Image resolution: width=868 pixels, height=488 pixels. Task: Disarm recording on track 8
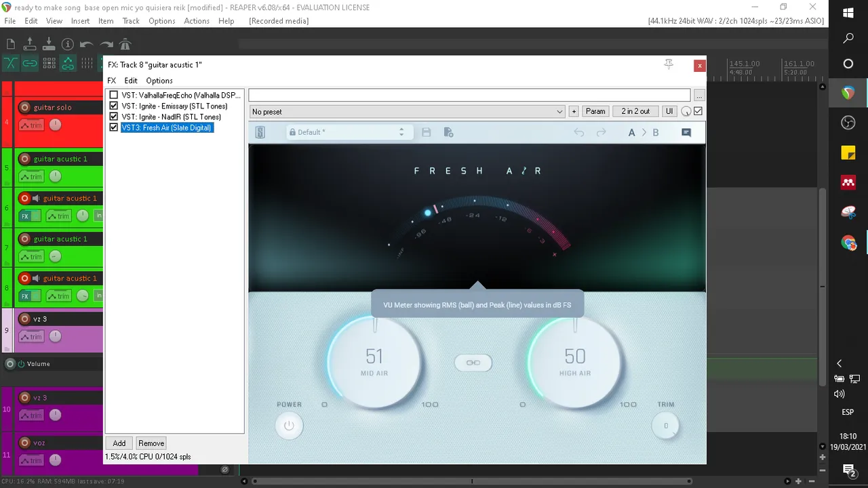tap(25, 278)
